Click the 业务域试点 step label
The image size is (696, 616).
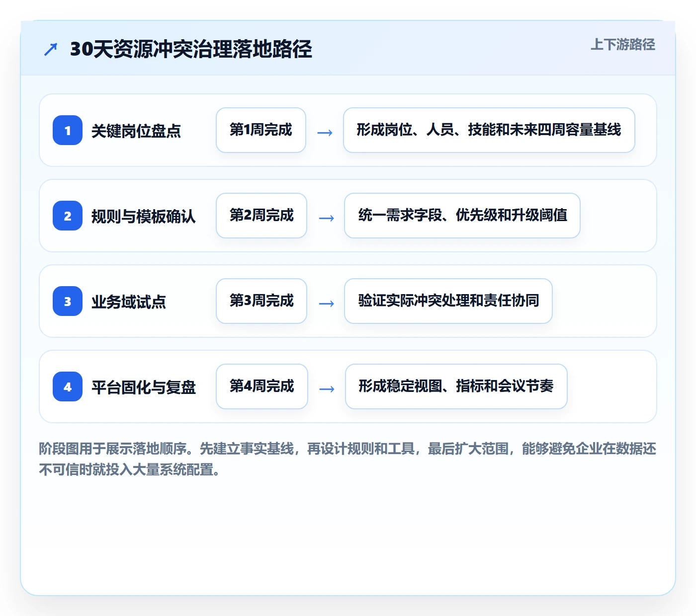129,302
